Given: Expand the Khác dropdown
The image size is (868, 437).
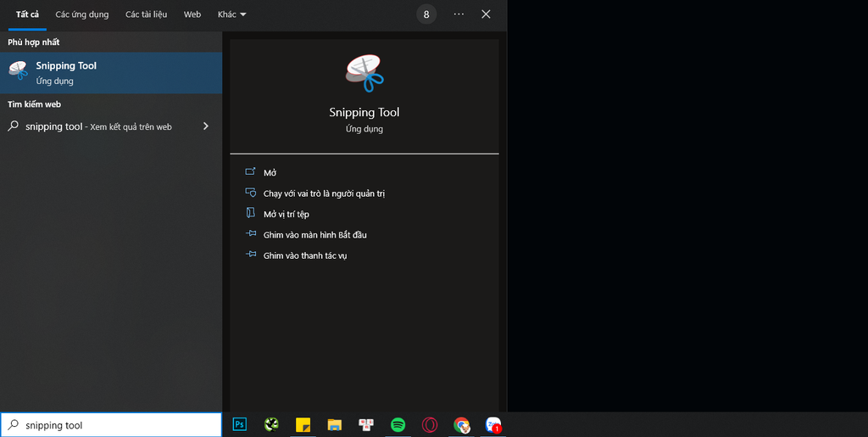Looking at the screenshot, I should coord(232,14).
